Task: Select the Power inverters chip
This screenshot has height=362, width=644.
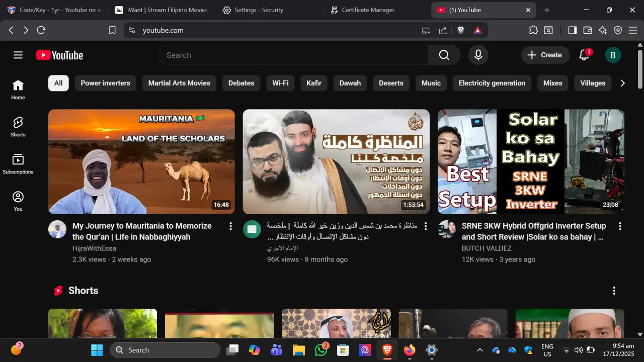Action: 106,83
